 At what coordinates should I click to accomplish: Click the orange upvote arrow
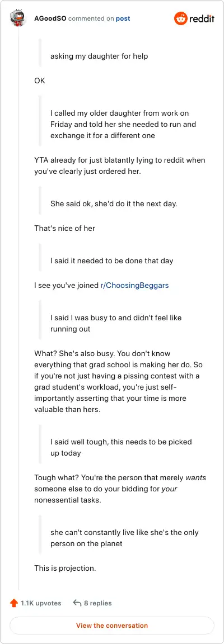pyautogui.click(x=14, y=603)
